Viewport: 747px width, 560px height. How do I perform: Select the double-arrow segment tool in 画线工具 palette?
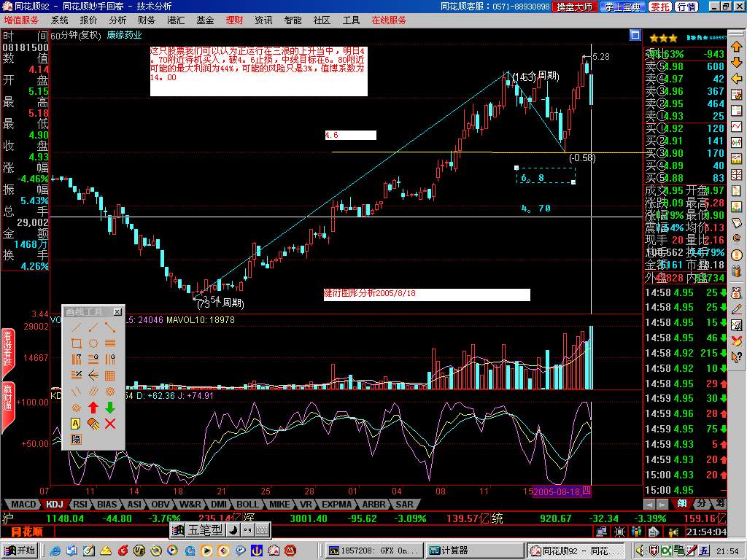coord(110,327)
